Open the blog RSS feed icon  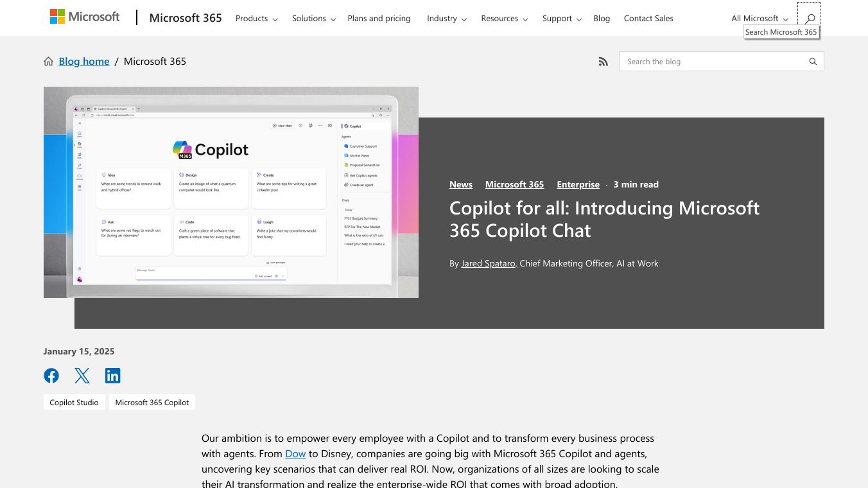coord(603,62)
